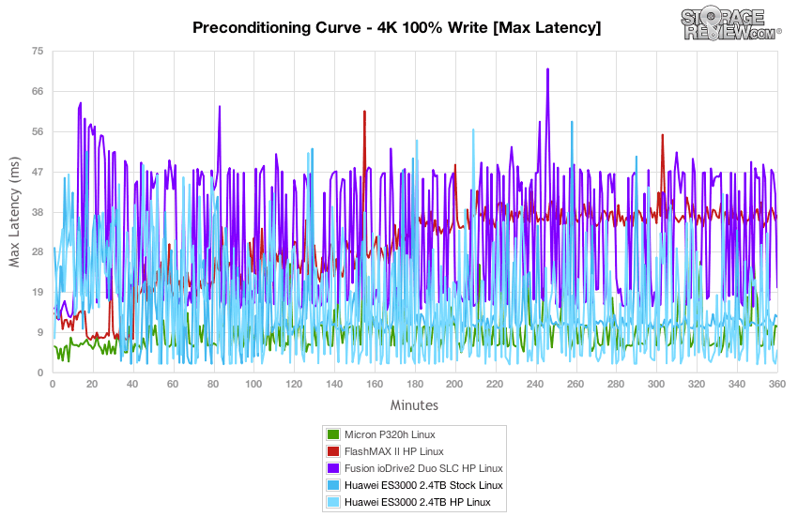798x532 pixels.
Task: Click the x-axis tick label 180
Action: coord(415,384)
